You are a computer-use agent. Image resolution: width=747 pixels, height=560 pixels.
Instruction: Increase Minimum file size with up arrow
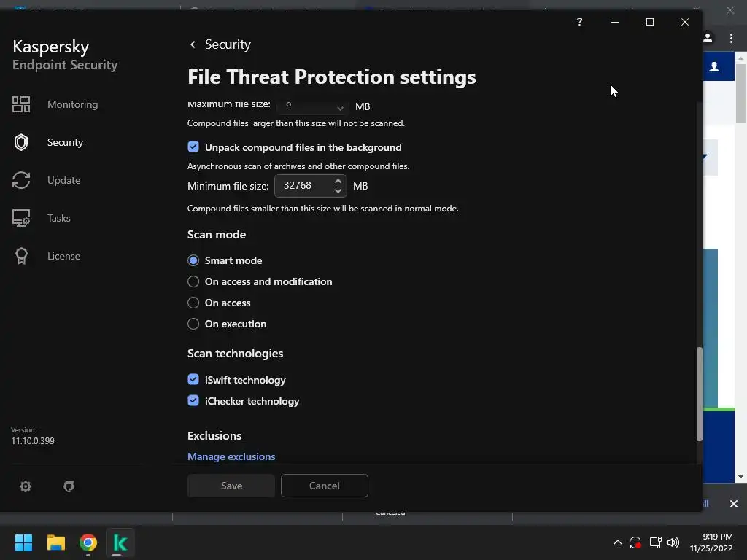click(x=338, y=181)
